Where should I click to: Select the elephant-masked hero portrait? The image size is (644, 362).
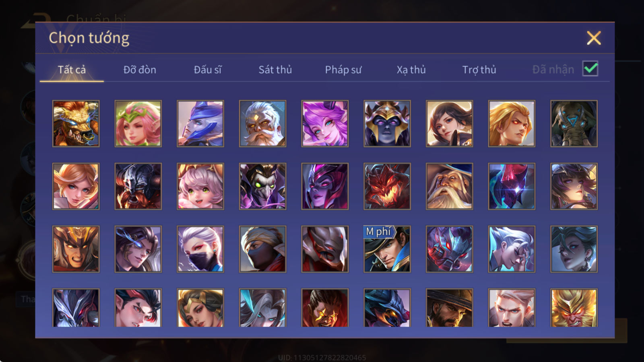[x=574, y=123]
